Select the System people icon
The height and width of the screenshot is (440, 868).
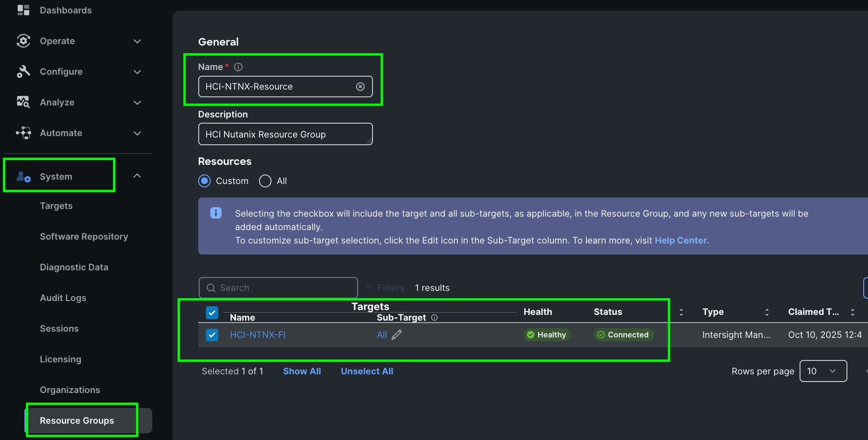pos(23,176)
